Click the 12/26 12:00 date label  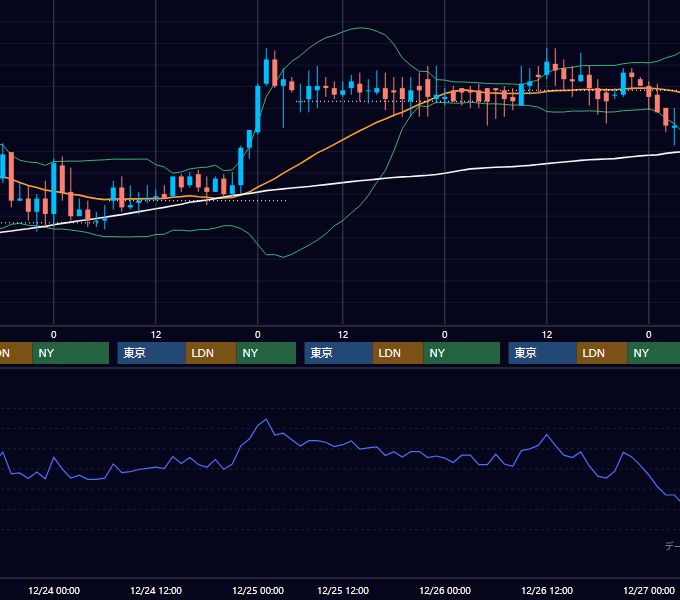tap(547, 590)
